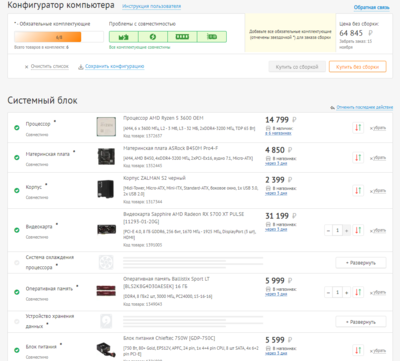Expand the data storage device section
The image size is (400, 361).
pos(361,322)
